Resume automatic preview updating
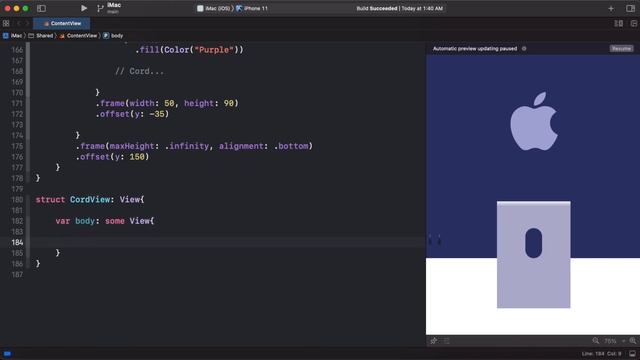Viewport: 640px width, 360px height. pos(621,49)
